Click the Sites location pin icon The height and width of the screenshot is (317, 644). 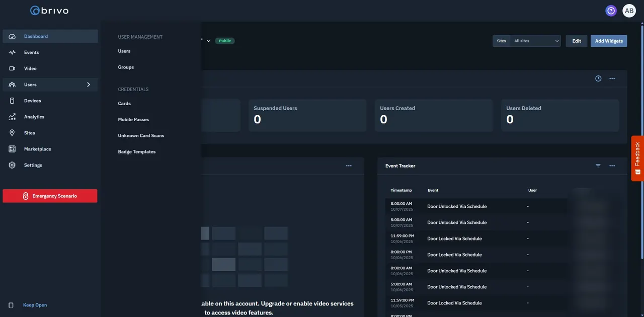pyautogui.click(x=12, y=133)
